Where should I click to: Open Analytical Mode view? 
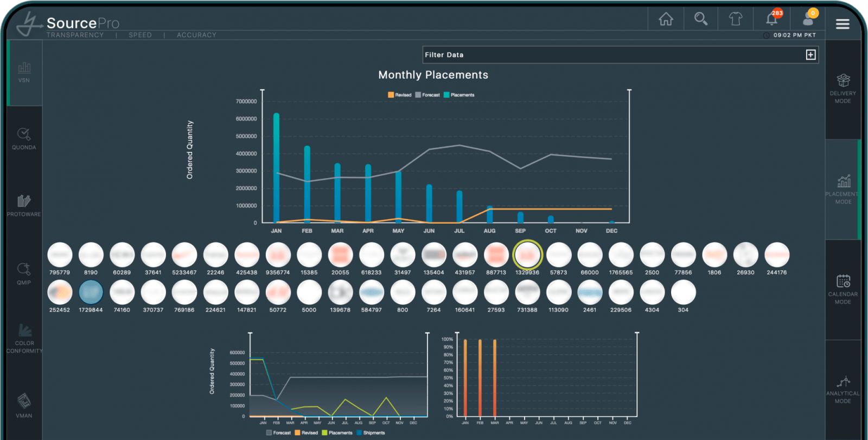[843, 389]
